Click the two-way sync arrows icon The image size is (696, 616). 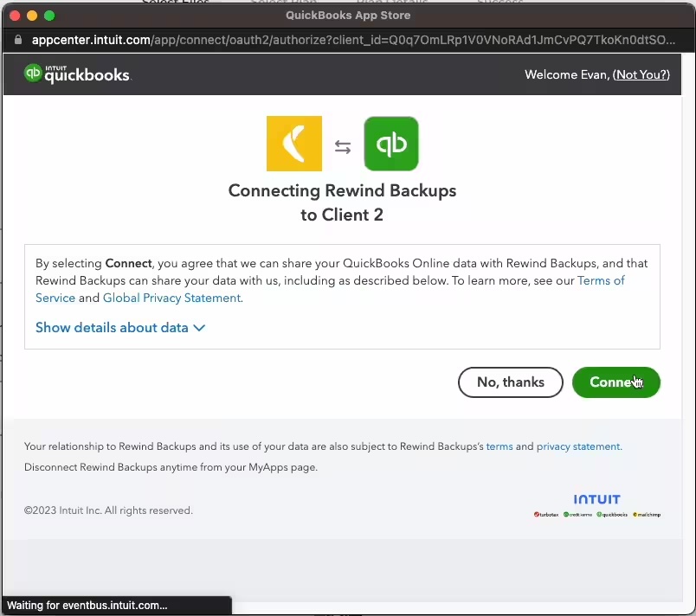pyautogui.click(x=343, y=147)
